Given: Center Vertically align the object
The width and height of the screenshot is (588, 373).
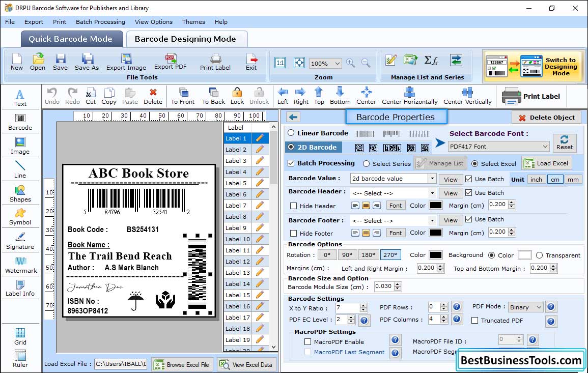Looking at the screenshot, I should [467, 96].
